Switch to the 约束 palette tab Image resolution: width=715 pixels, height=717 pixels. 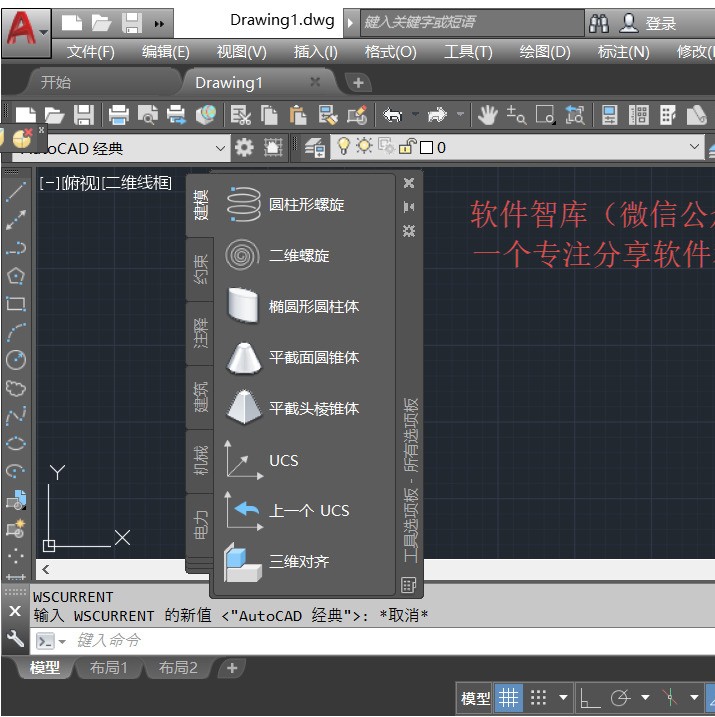tap(200, 270)
